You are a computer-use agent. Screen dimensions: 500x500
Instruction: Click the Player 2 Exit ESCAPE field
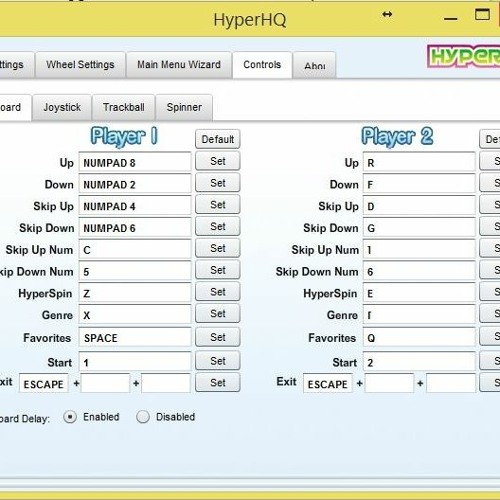pyautogui.click(x=328, y=383)
